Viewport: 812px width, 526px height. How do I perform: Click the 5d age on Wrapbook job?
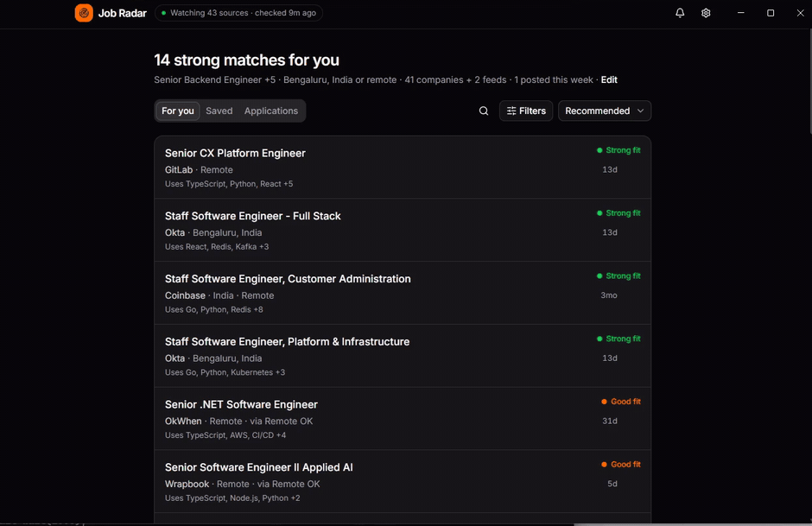tap(612, 484)
